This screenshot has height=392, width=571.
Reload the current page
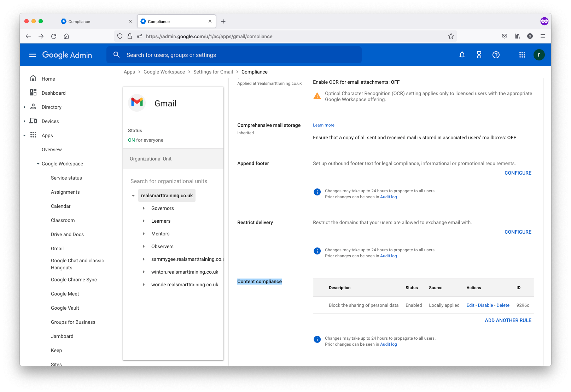tap(54, 36)
